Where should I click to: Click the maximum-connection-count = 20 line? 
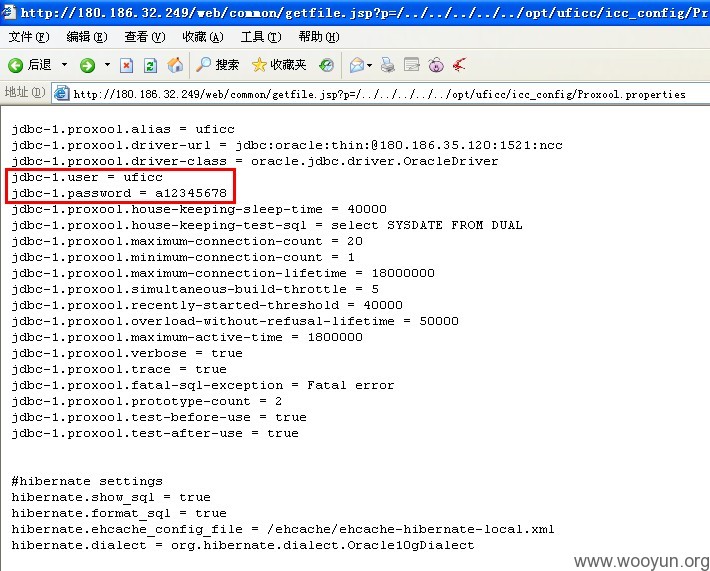tap(187, 241)
